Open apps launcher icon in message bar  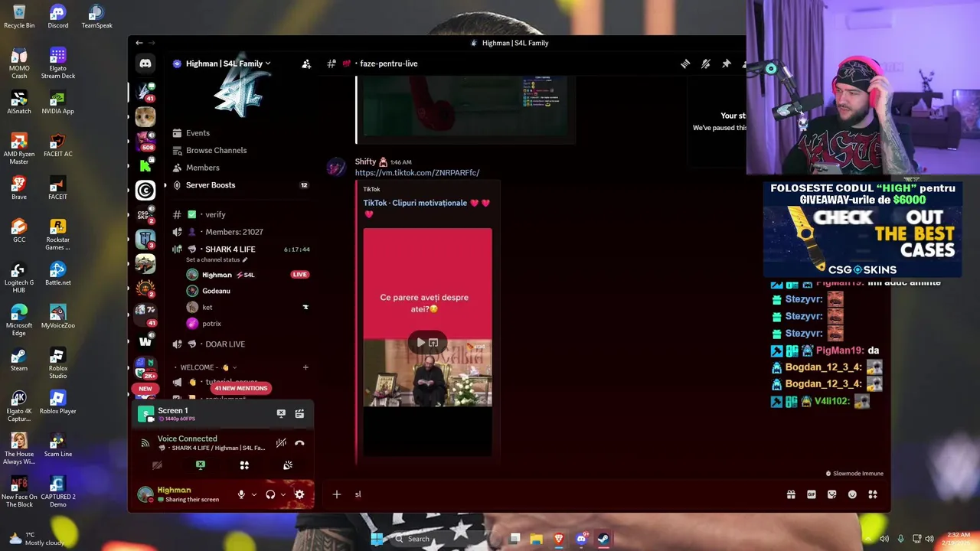873,494
